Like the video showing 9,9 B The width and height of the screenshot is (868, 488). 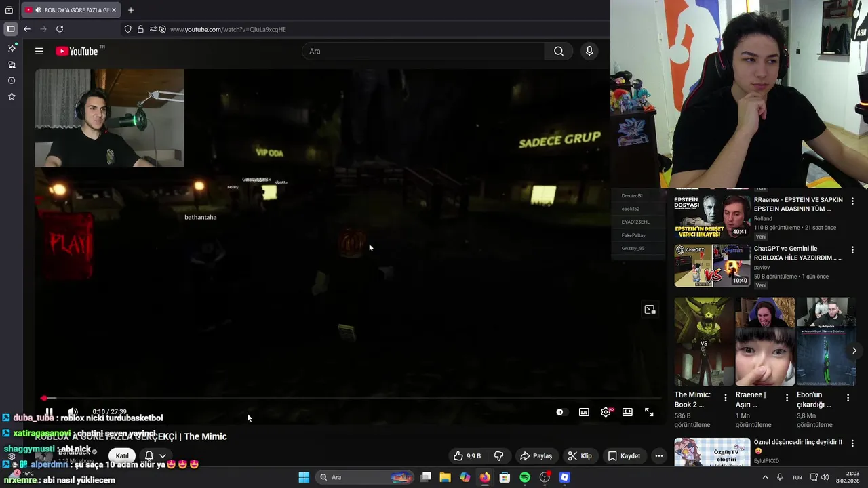(467, 456)
